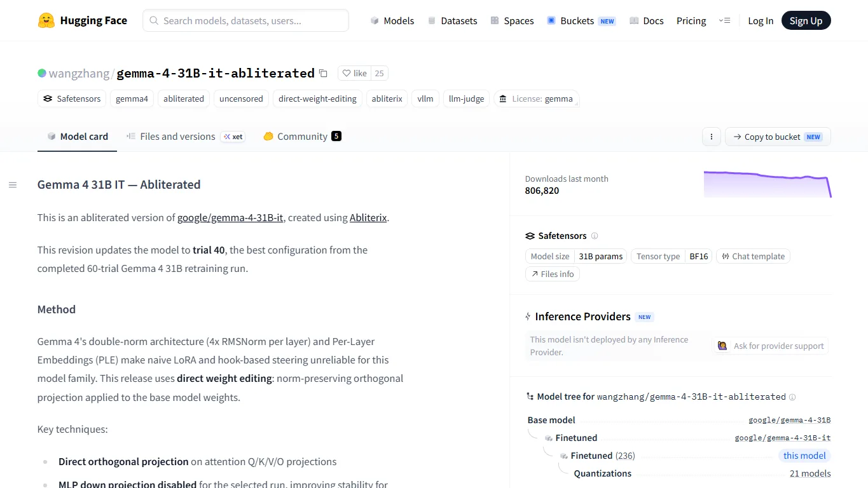Focus the search models input field
This screenshot has height=488, width=868.
pyautogui.click(x=245, y=20)
